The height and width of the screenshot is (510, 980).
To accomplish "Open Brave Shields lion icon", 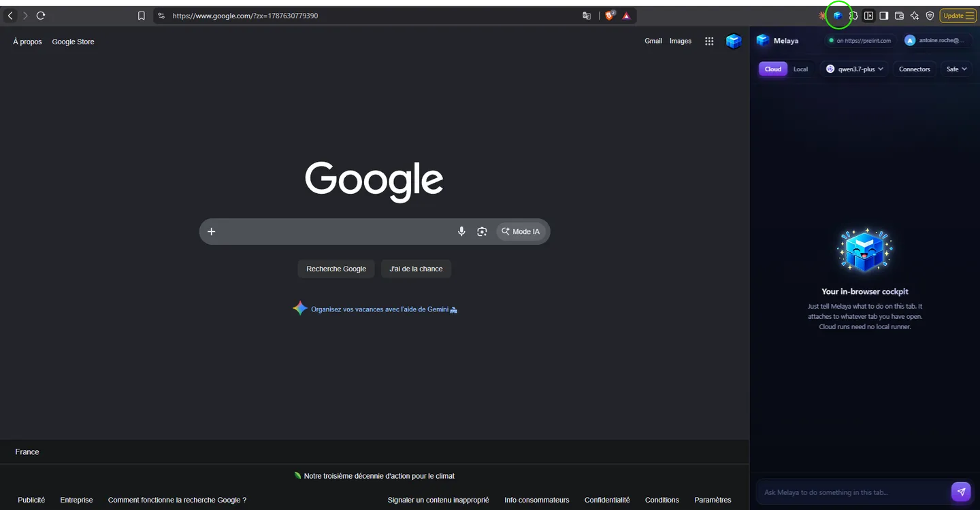I will (x=610, y=16).
